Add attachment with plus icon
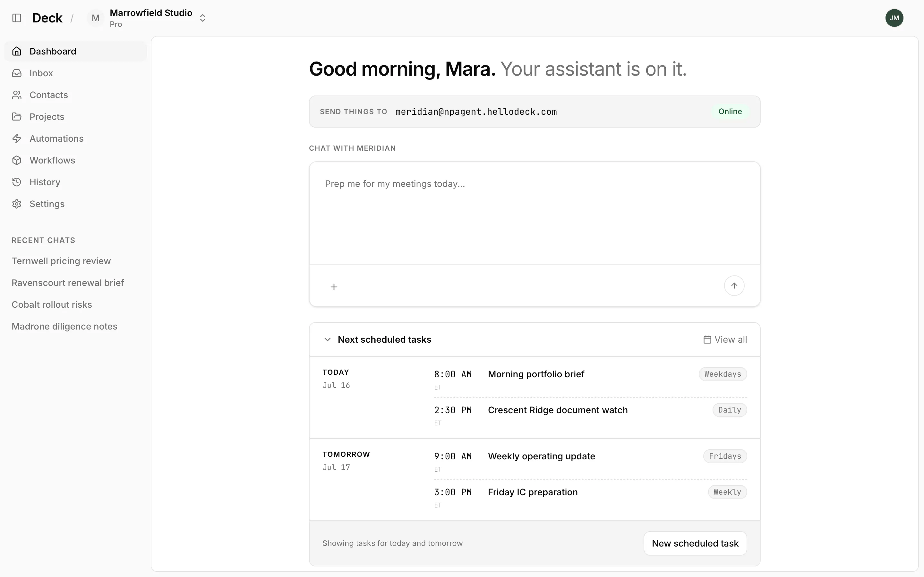This screenshot has width=924, height=577. click(x=334, y=287)
